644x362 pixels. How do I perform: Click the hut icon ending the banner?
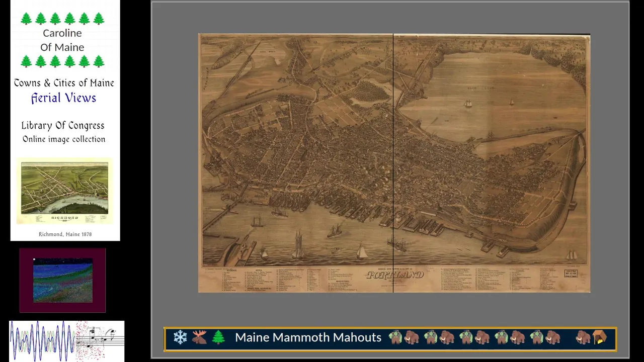tap(600, 337)
